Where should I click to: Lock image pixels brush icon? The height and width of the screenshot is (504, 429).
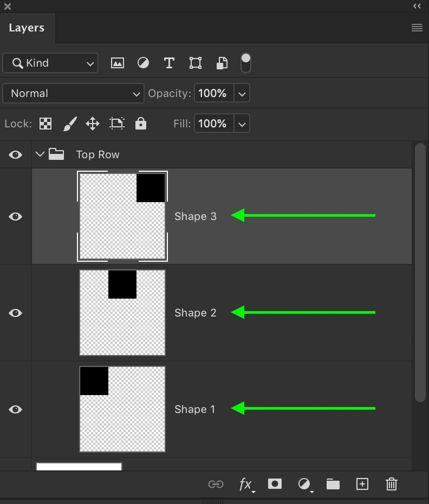70,124
